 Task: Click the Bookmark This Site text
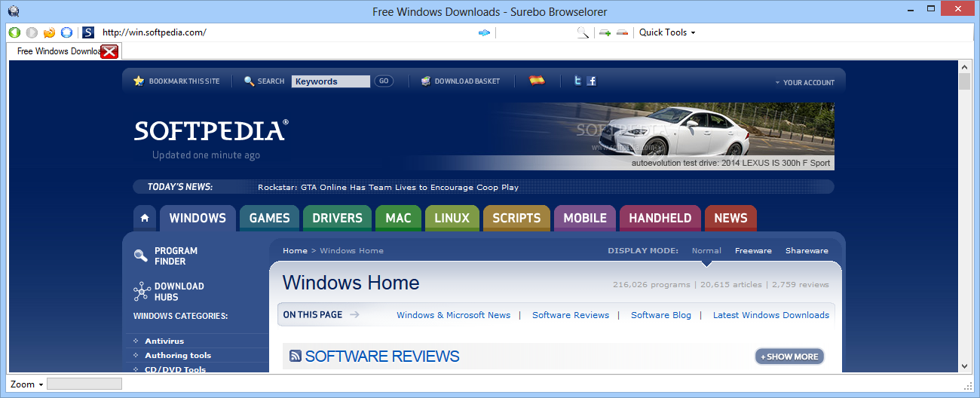pyautogui.click(x=184, y=81)
